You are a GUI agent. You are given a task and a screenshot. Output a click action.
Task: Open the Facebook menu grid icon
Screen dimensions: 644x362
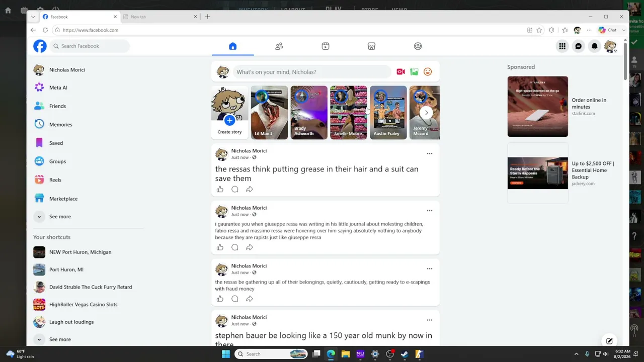pos(562,46)
